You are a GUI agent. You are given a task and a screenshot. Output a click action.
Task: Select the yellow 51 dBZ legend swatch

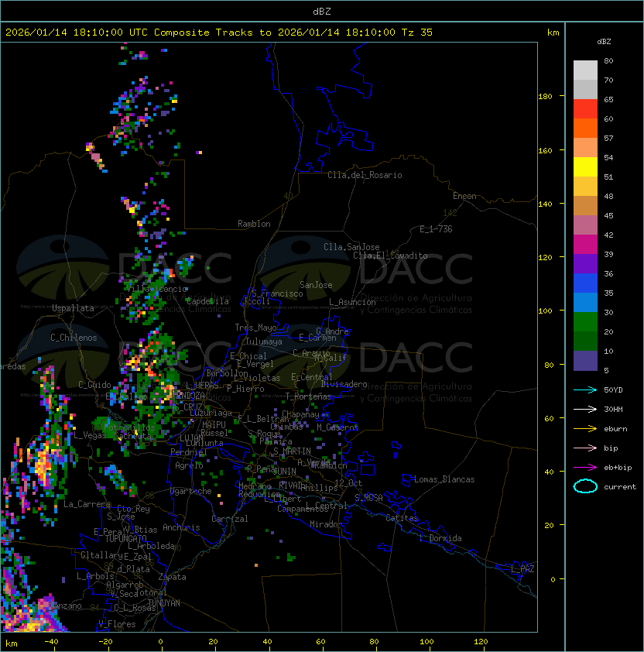[x=585, y=167]
